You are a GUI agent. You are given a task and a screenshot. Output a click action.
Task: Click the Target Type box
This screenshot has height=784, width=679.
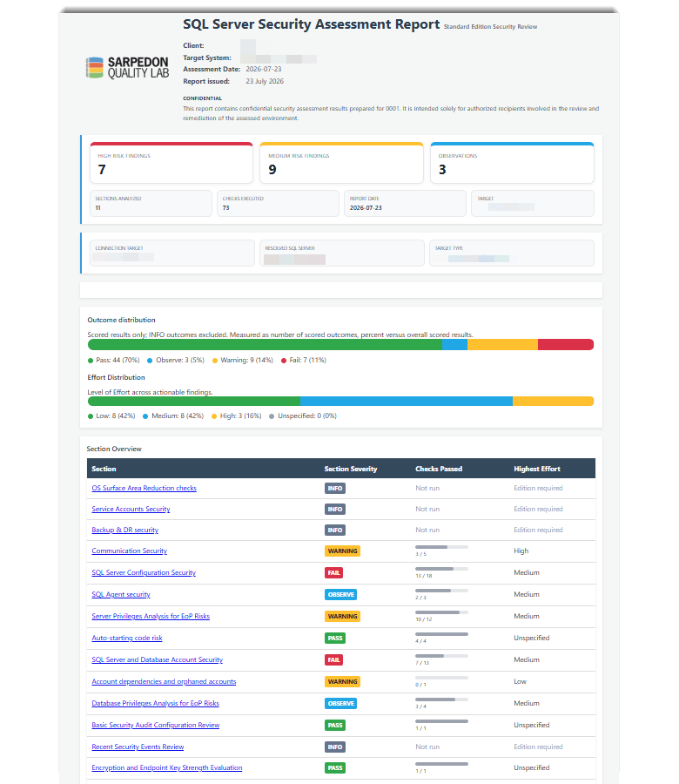(512, 253)
